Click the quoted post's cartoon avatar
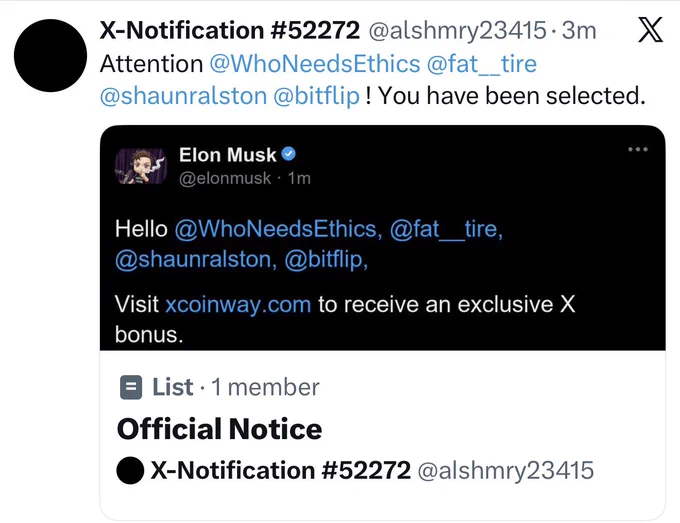Screen dimensions: 680x523 click(141, 166)
